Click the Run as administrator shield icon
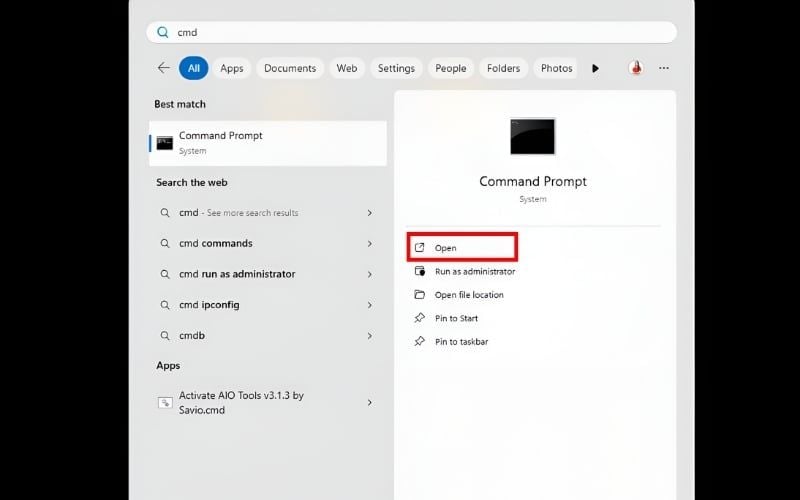Viewport: 800px width, 500px height. coord(419,271)
